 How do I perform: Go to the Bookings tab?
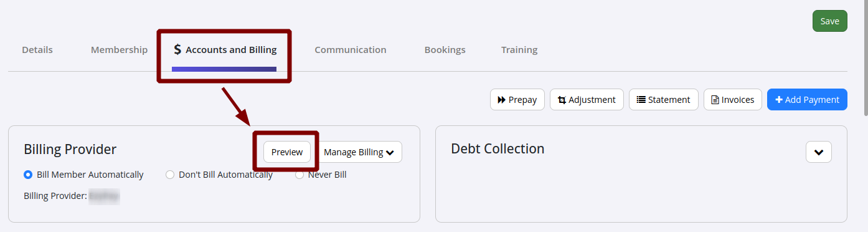(x=445, y=50)
